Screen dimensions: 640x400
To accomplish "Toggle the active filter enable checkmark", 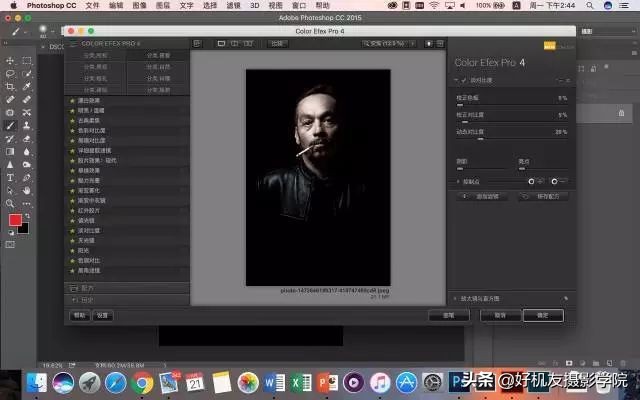I will click(464, 80).
